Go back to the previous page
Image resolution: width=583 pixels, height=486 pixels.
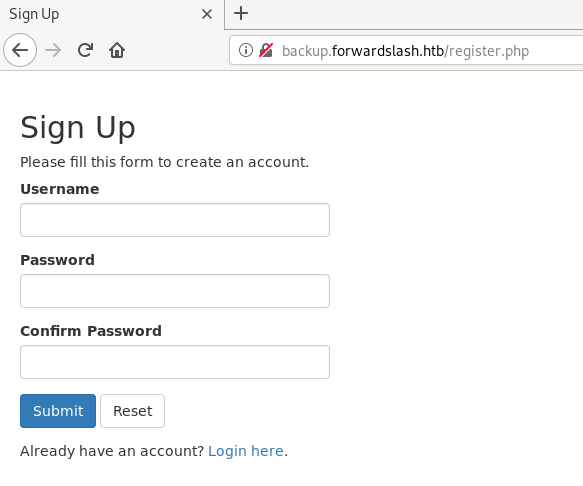[20, 50]
